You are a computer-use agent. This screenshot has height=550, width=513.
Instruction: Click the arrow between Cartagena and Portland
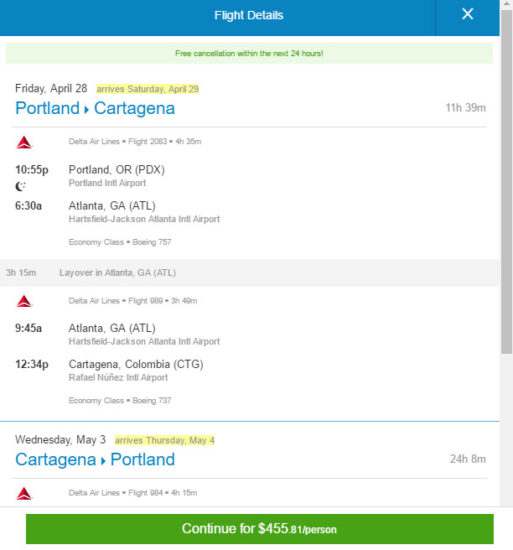(103, 461)
